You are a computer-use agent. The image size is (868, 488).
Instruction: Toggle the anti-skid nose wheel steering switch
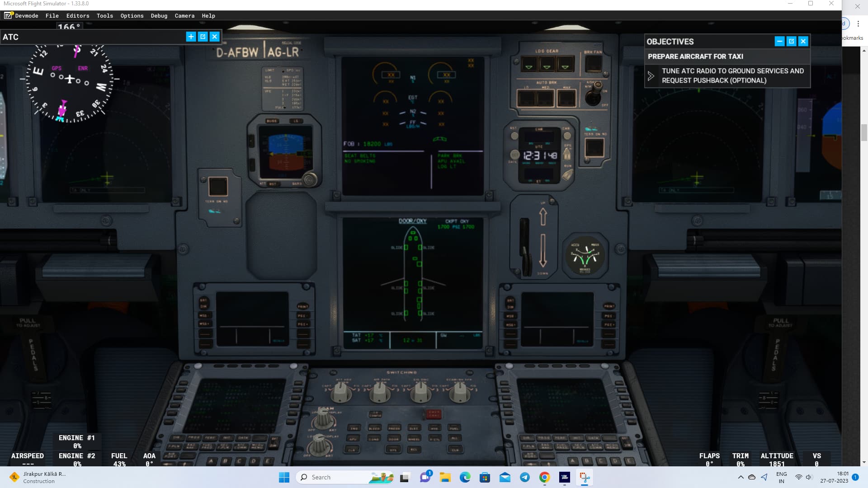594,94
